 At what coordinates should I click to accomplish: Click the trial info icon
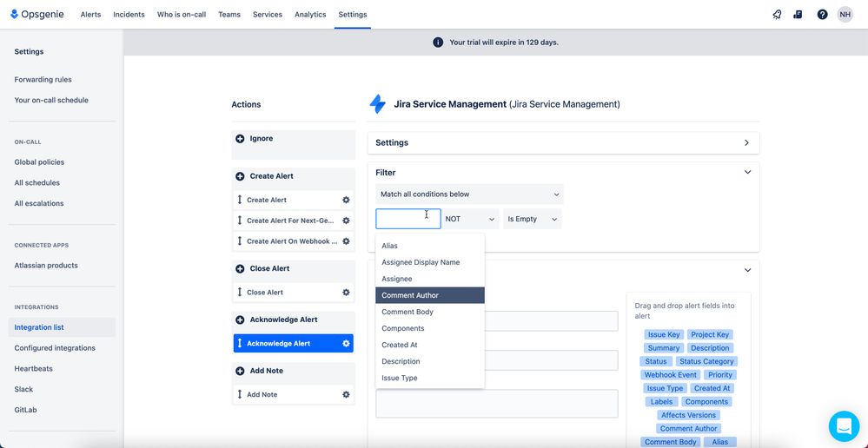click(x=438, y=42)
